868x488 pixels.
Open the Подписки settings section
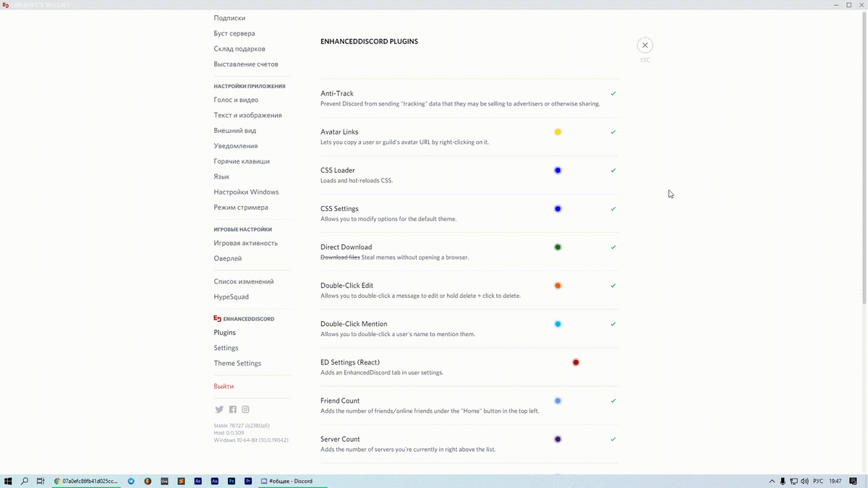(x=229, y=18)
